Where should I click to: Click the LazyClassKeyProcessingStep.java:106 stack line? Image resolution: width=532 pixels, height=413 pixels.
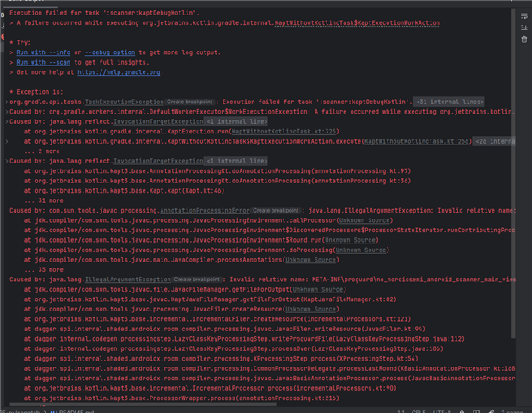point(234,348)
